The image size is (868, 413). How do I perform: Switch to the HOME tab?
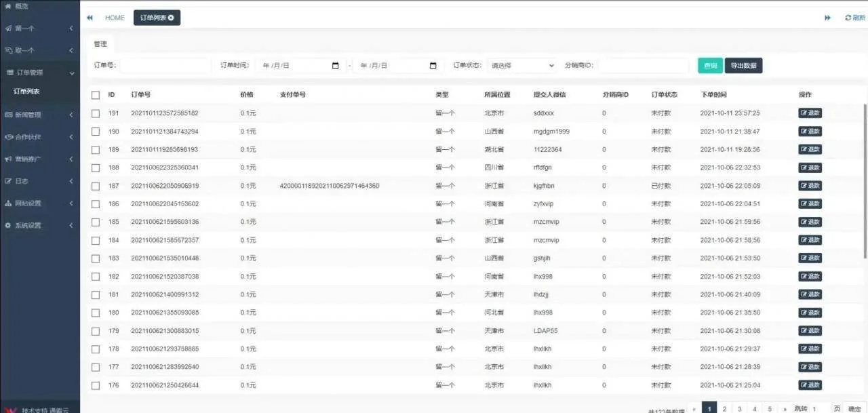pyautogui.click(x=114, y=17)
